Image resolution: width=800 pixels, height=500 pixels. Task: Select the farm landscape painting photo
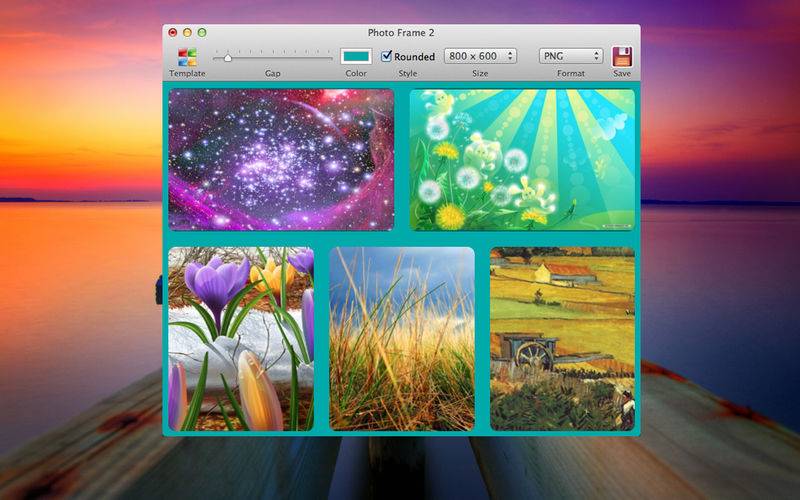(562, 339)
